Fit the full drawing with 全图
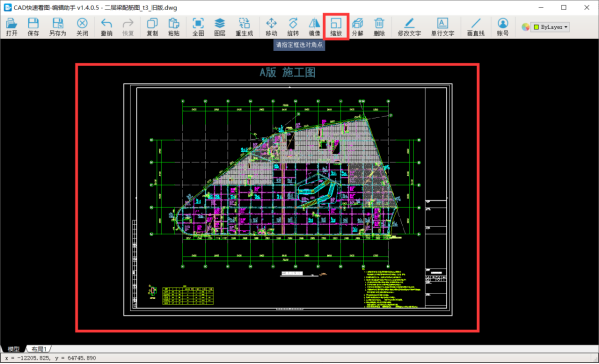599x364 pixels. click(x=198, y=27)
